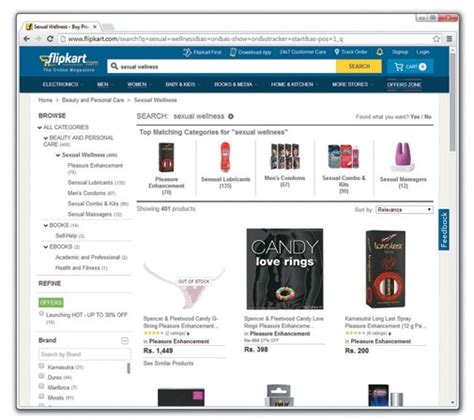Collapse the Brand filter minus icon
Viewport: 474px width, 420px height.
[x=125, y=341]
